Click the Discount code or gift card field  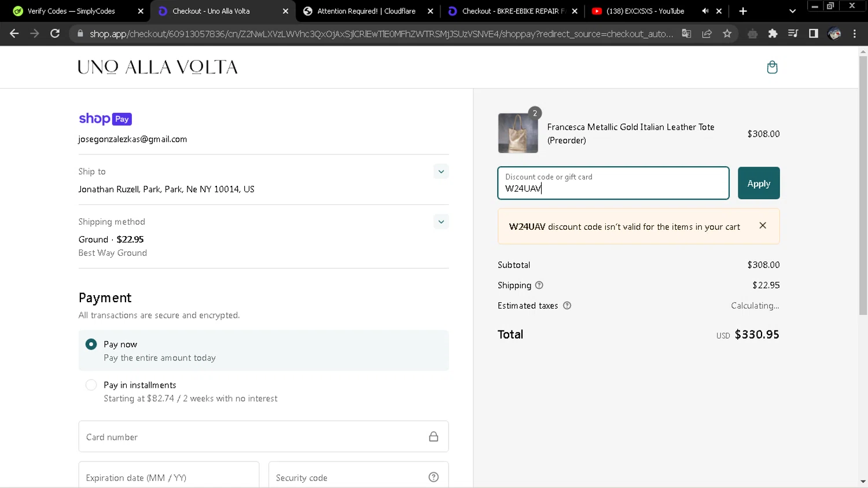tap(613, 183)
